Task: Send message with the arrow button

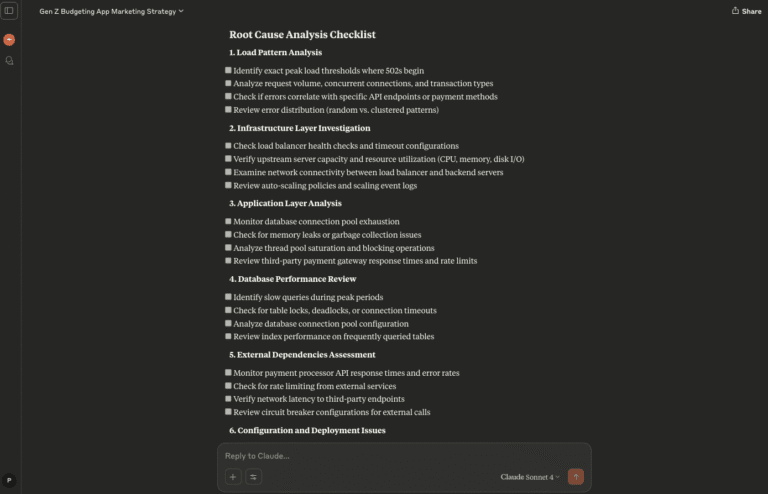Action: coord(576,477)
